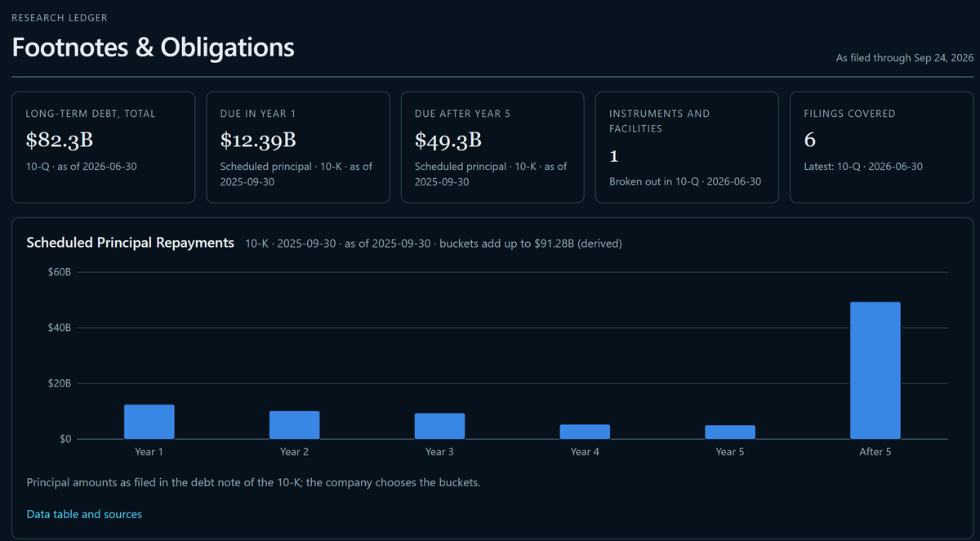Click the Year 5 bar
This screenshot has width=980, height=541.
[730, 432]
